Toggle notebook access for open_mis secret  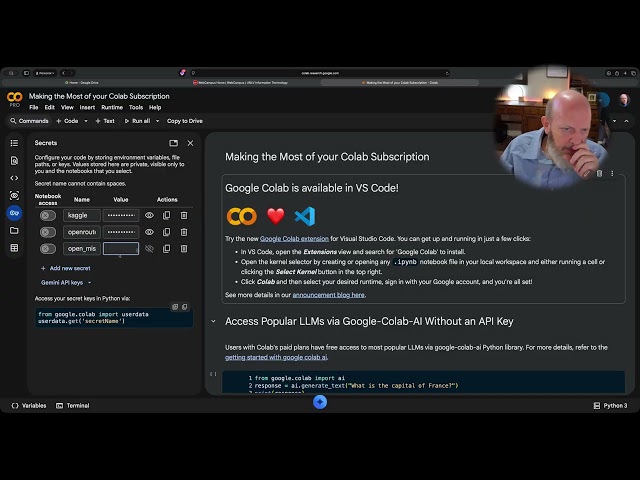click(x=48, y=249)
